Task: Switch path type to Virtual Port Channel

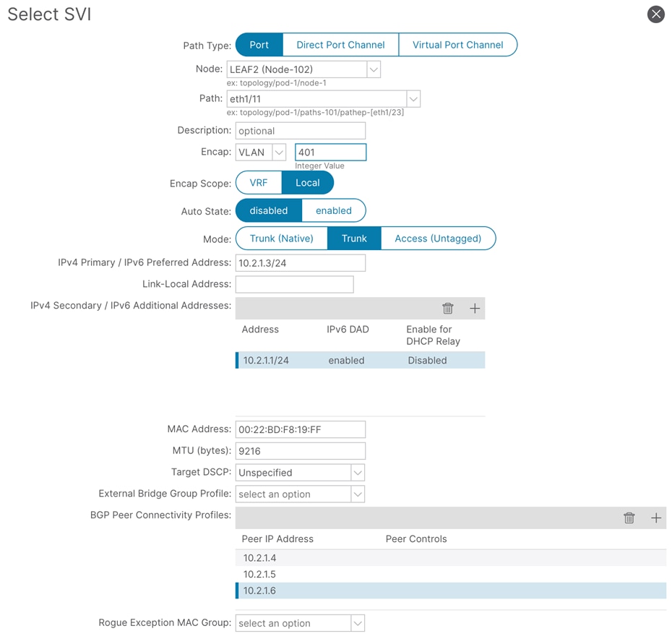Action: (x=458, y=44)
